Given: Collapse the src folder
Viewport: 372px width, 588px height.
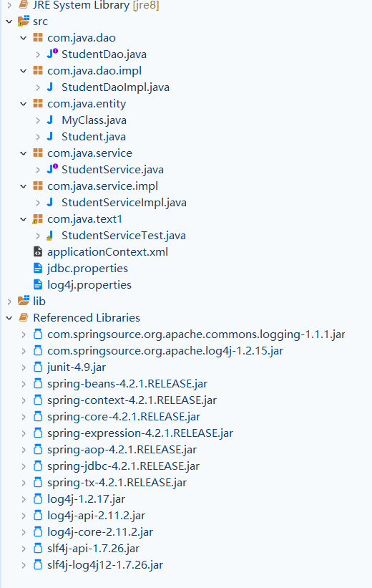Looking at the screenshot, I should point(9,21).
